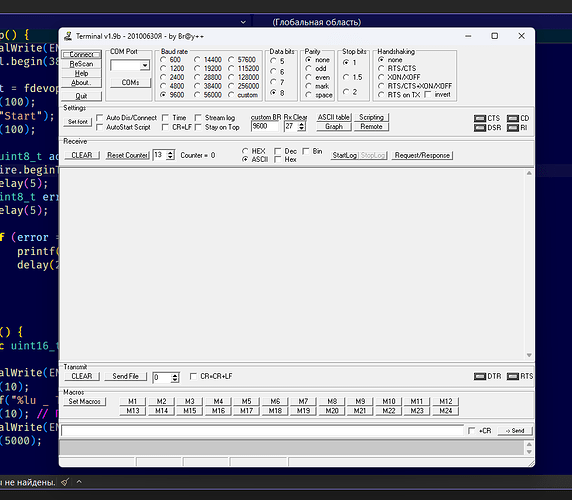Open the Graph window
Viewport: 572px width, 500px height.
334,127
